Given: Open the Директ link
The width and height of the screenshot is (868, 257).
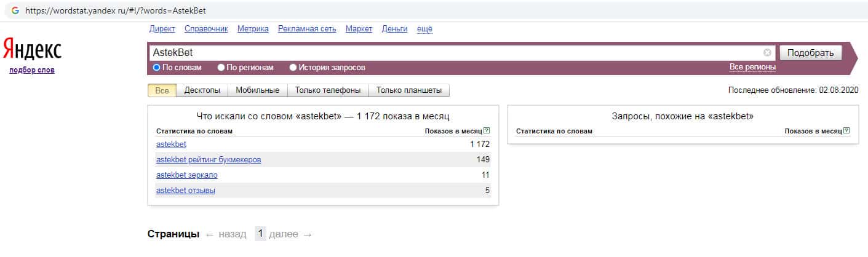Looking at the screenshot, I should [x=162, y=29].
